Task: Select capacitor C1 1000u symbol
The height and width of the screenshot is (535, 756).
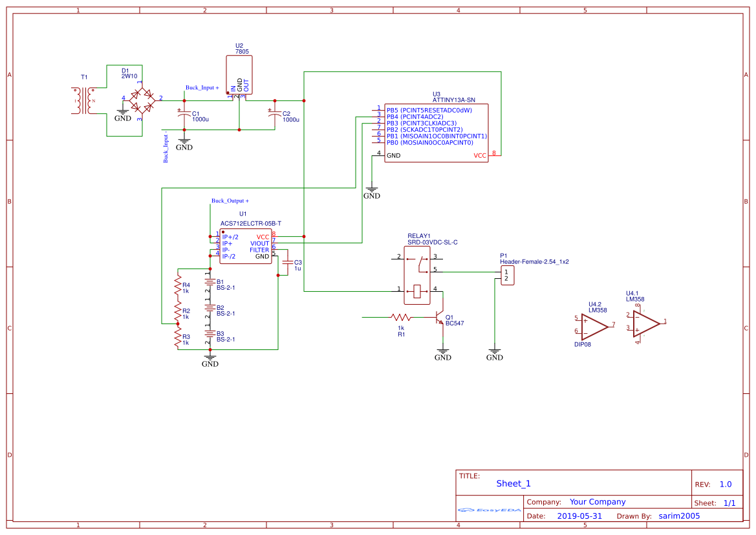Action: coord(184,115)
